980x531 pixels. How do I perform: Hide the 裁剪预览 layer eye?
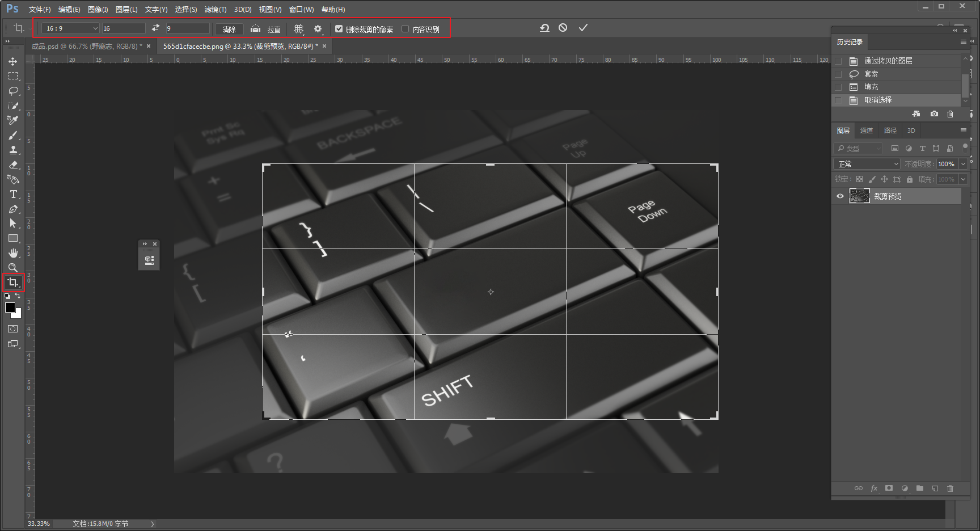840,196
